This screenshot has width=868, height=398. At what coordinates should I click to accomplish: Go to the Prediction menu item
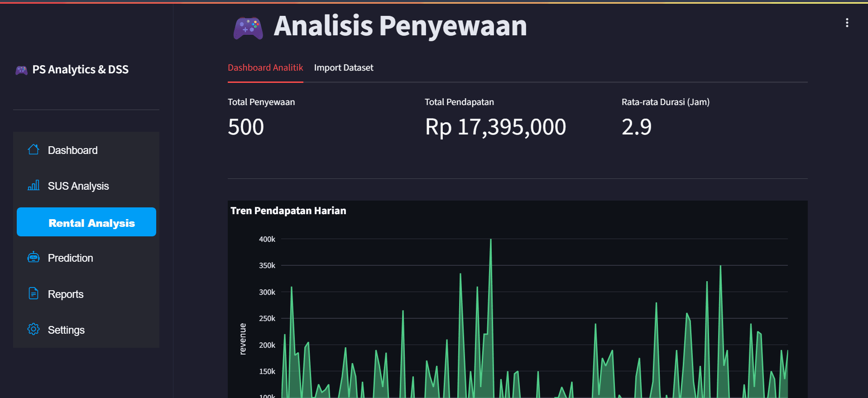(x=86, y=258)
